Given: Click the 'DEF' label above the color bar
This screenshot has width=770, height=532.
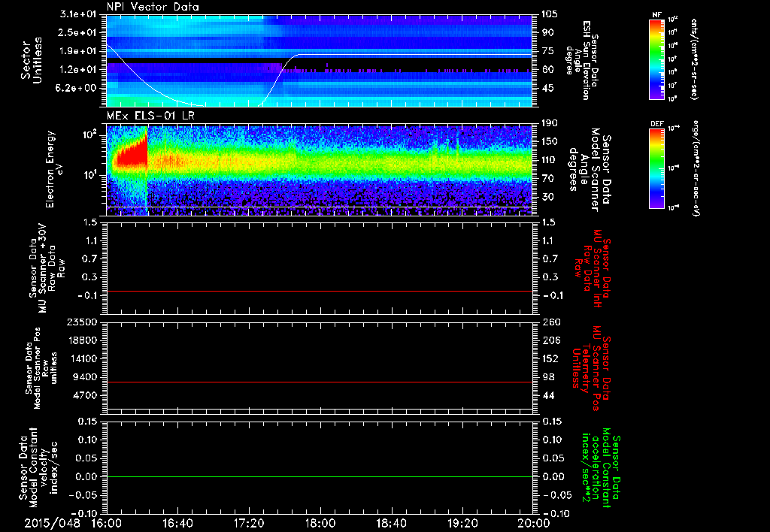Looking at the screenshot, I should (x=656, y=124).
